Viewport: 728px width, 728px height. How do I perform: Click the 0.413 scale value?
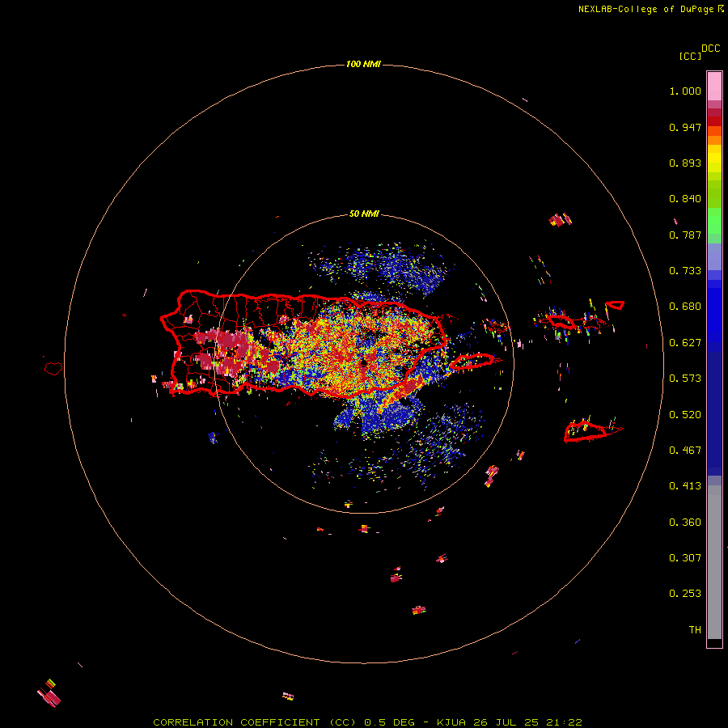685,486
